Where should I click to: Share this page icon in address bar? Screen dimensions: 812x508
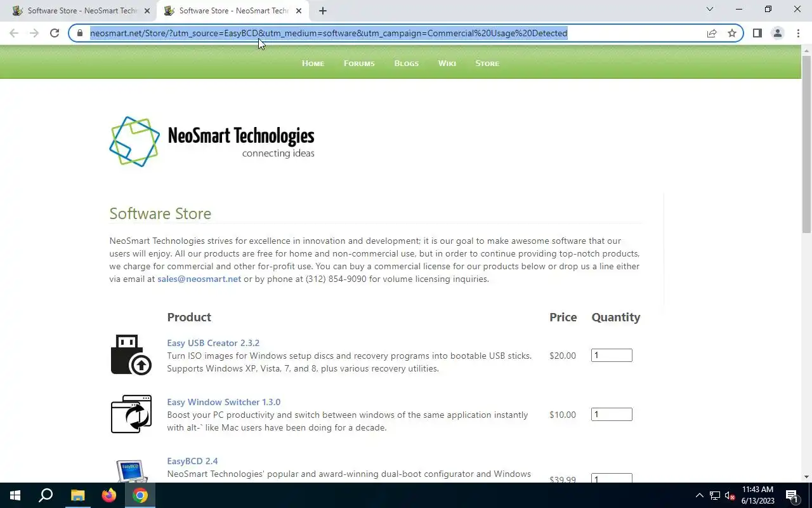712,33
